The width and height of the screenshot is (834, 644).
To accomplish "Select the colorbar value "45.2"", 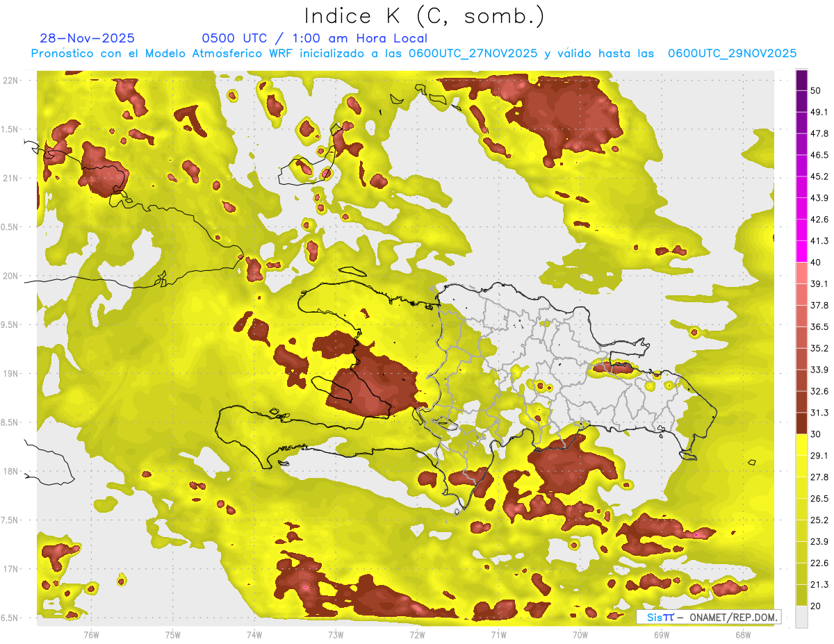I will click(x=819, y=176).
